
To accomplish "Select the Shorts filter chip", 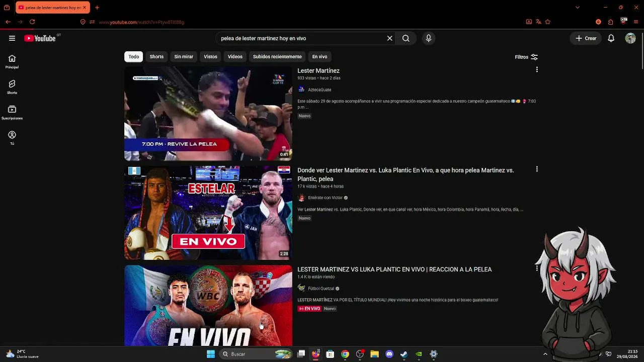I will (x=156, y=57).
